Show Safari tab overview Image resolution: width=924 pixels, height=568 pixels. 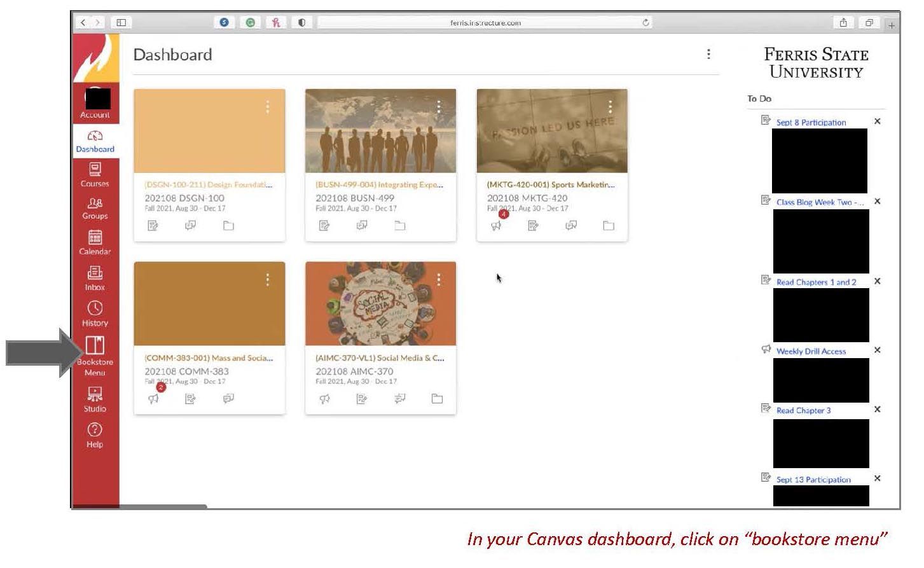[x=869, y=22]
